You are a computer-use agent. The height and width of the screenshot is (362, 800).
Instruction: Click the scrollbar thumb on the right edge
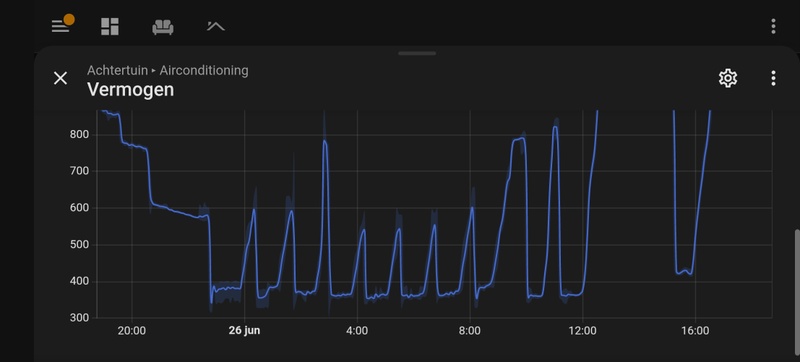797,293
